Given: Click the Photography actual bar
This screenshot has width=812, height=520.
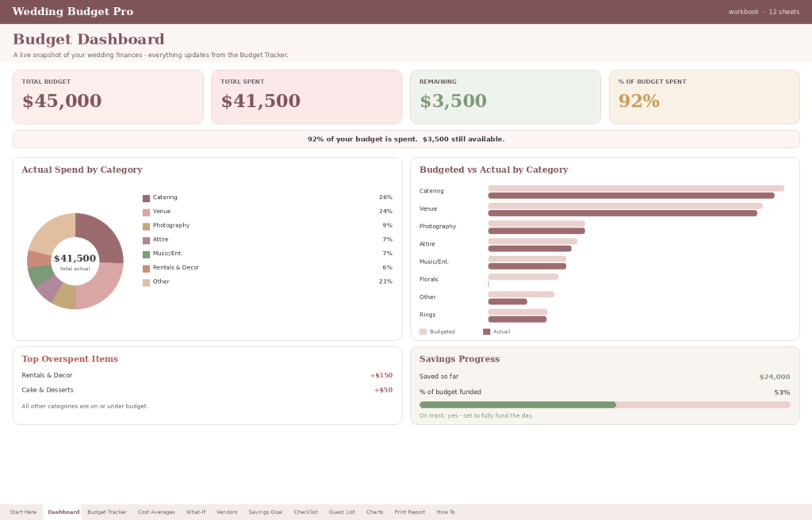Looking at the screenshot, I should 537,231.
